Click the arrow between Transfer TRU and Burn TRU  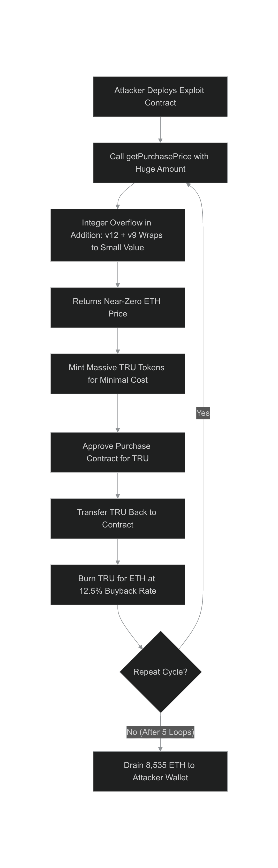[x=118, y=551]
